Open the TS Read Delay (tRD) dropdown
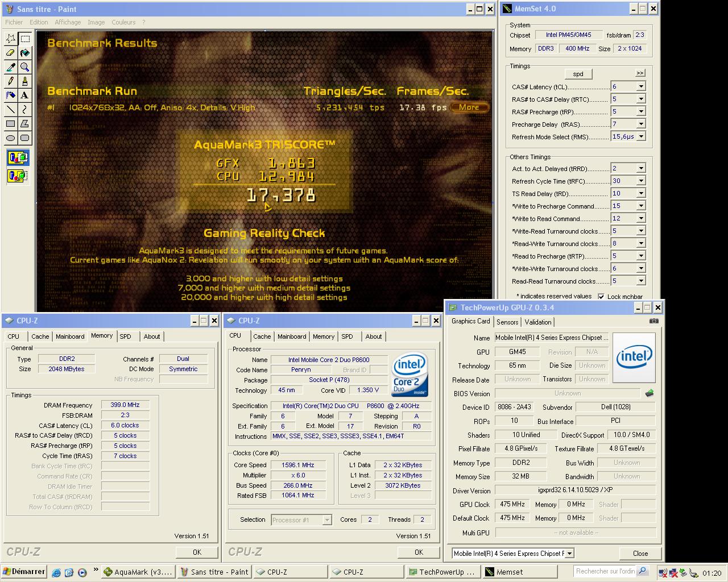Screen dimensions: 728x582 [641, 193]
